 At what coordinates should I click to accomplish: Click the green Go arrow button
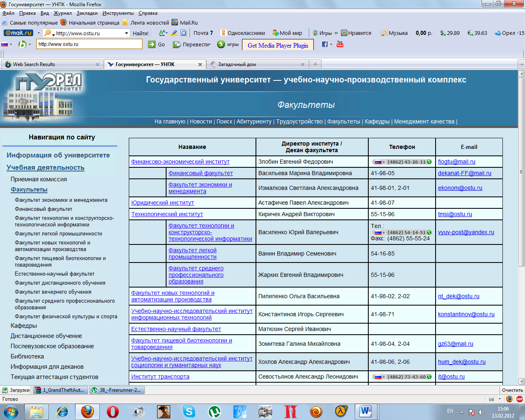tap(152, 44)
